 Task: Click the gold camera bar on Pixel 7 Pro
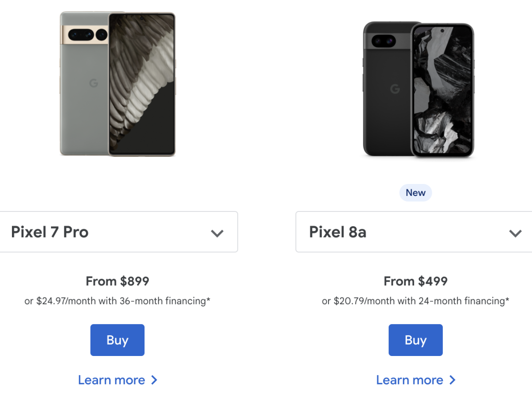85,34
